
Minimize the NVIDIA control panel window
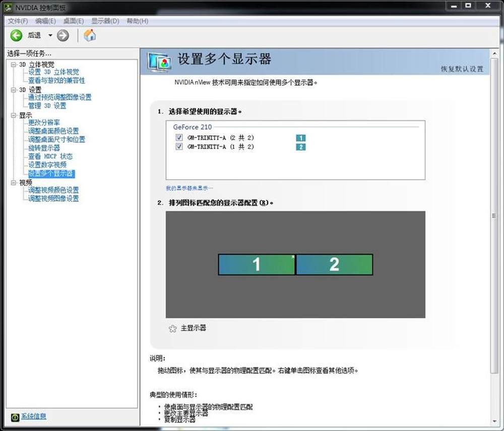tap(454, 6)
